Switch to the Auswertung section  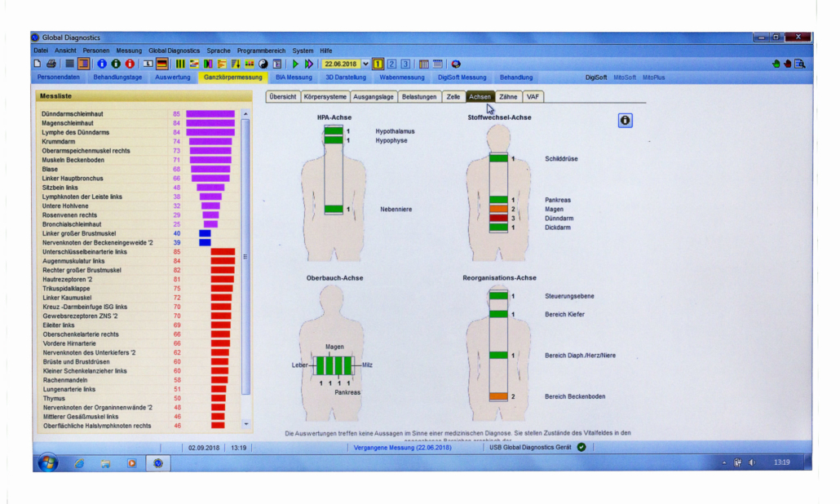pos(173,77)
